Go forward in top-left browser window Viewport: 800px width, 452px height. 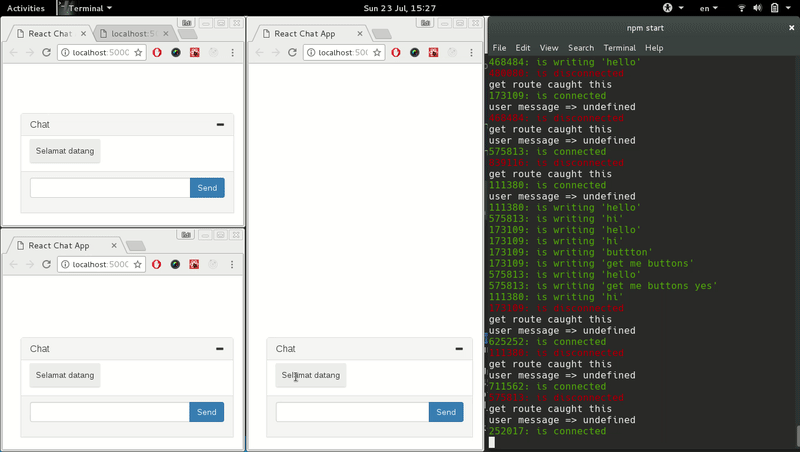click(30, 52)
